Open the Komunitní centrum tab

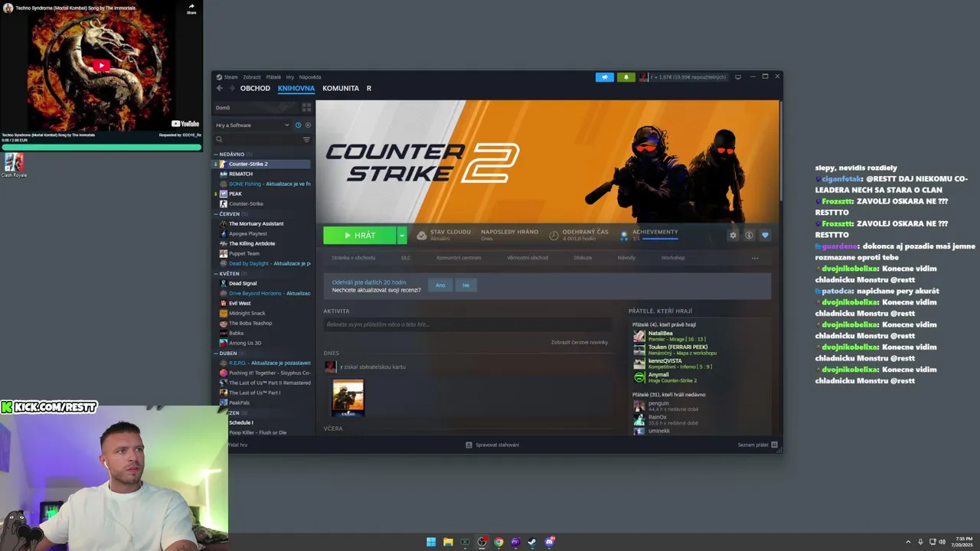point(459,258)
